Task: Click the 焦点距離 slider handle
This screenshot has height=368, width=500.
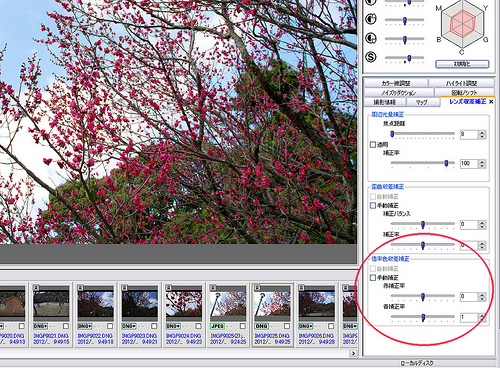Action: (x=392, y=134)
